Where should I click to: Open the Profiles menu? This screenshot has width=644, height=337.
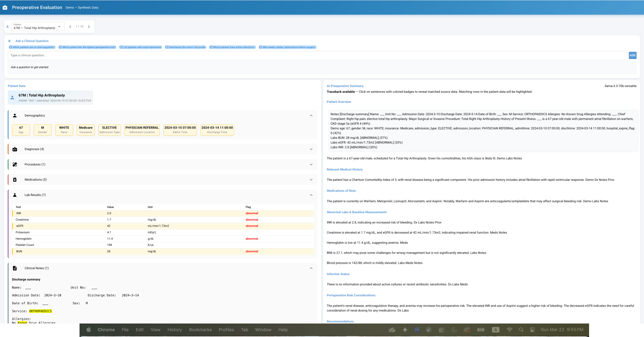[226, 330]
